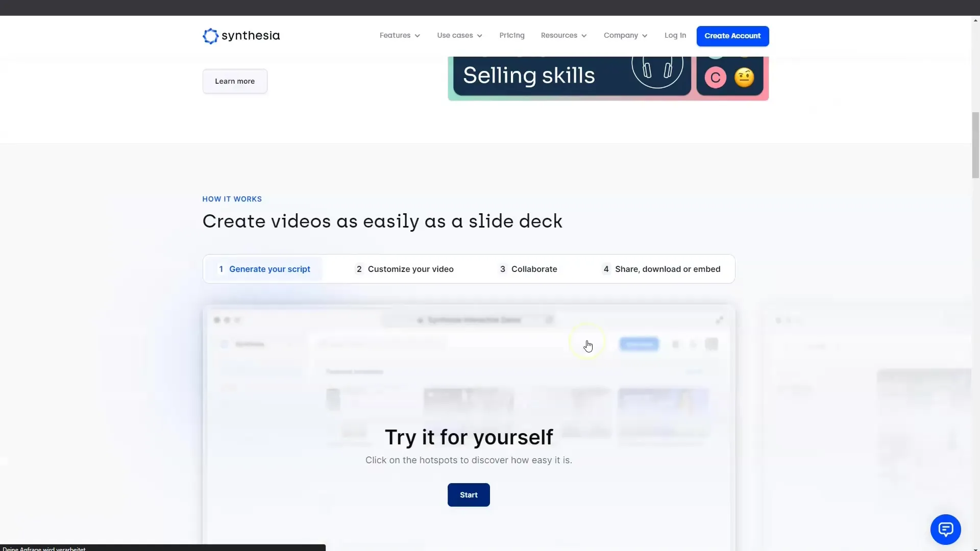Toggle the Collaborate step selector
Screen dimensions: 980x551
tap(528, 268)
